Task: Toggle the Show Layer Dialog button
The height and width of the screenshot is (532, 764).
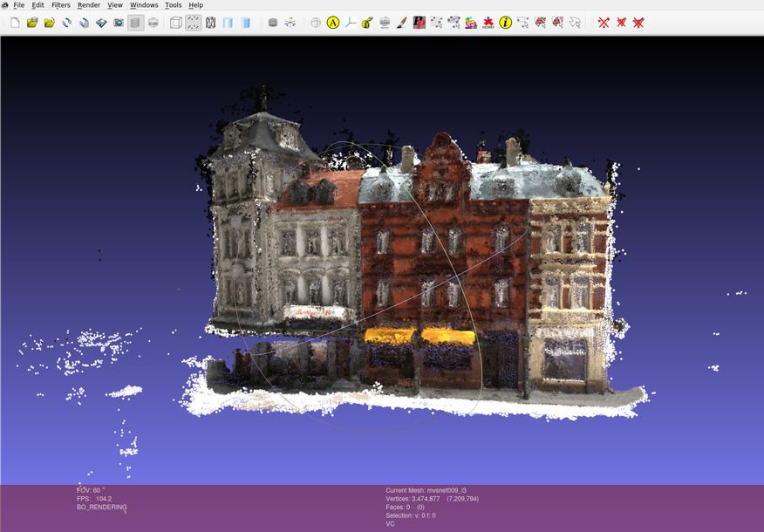Action: click(273, 23)
